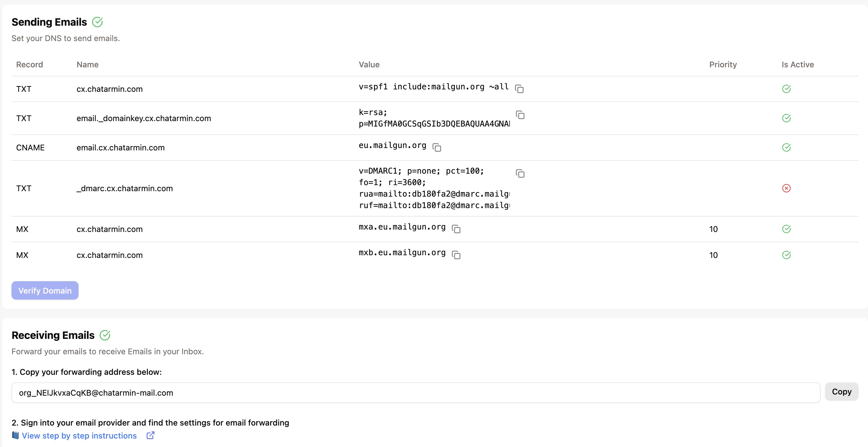Viewport: 868px width, 447px height.
Task: Click the Is Active column header
Action: click(798, 65)
